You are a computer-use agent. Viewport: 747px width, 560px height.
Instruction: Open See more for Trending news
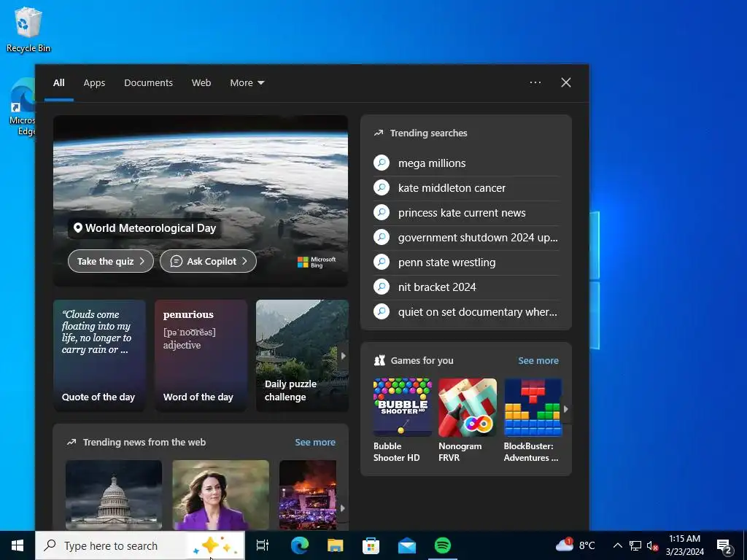[315, 442]
